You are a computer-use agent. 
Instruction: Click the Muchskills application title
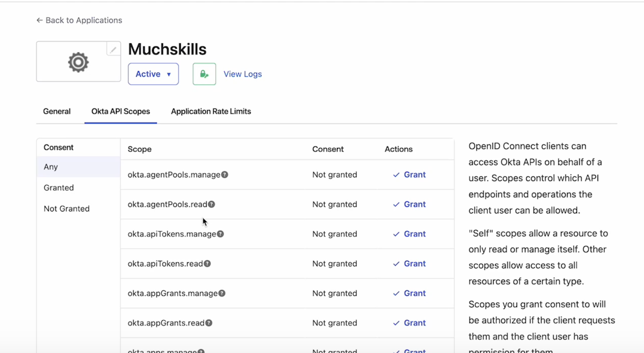[167, 49]
